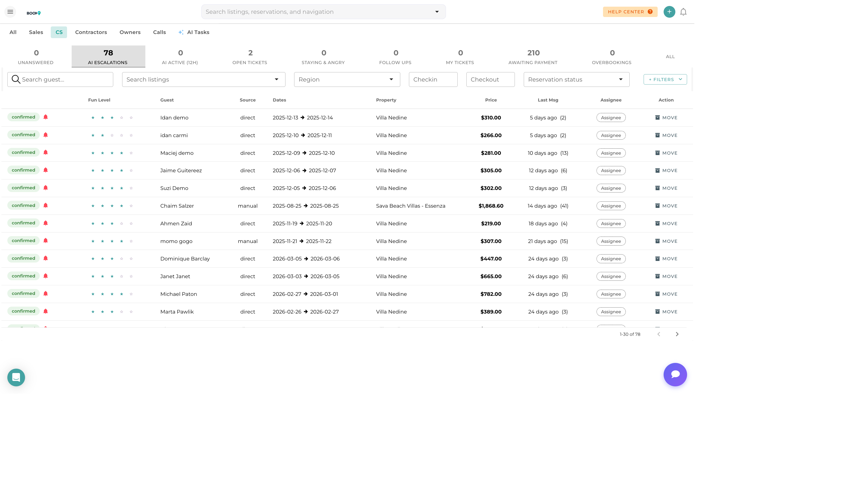Image resolution: width=868 pixels, height=492 pixels.
Task: Select the Awaiting Payment tab
Action: [x=533, y=57]
